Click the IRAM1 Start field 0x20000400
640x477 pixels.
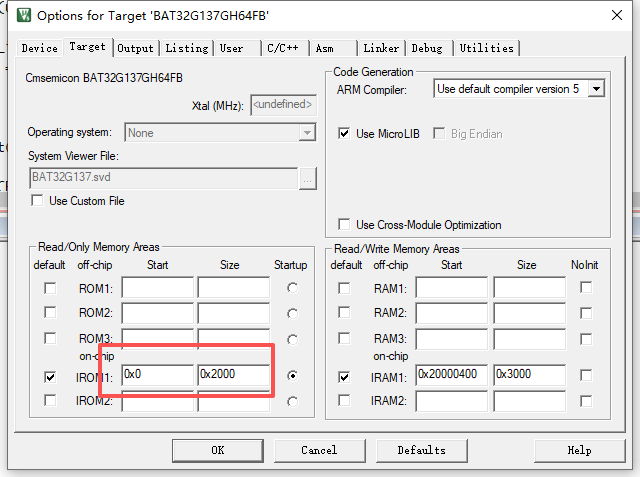(x=451, y=375)
